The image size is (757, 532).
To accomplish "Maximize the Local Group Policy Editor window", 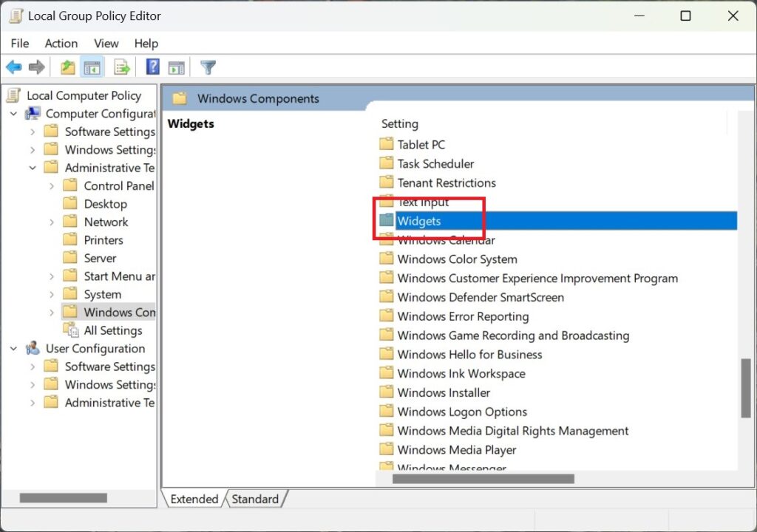I will 685,16.
